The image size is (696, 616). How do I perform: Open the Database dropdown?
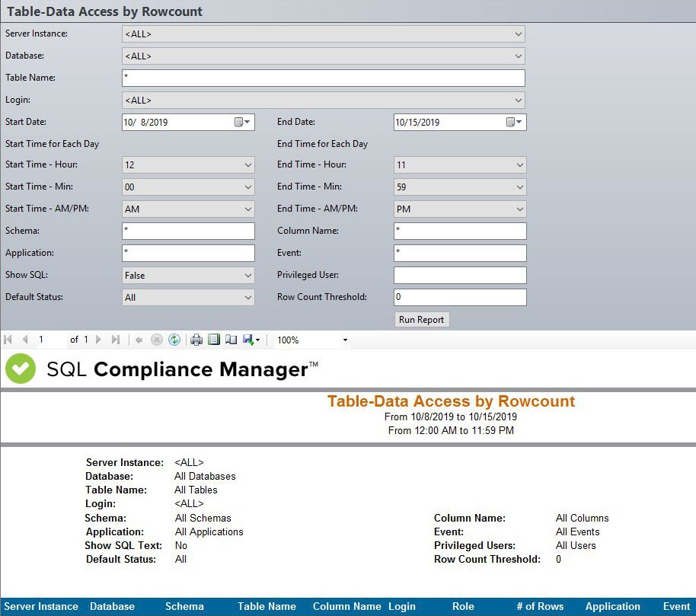click(518, 56)
